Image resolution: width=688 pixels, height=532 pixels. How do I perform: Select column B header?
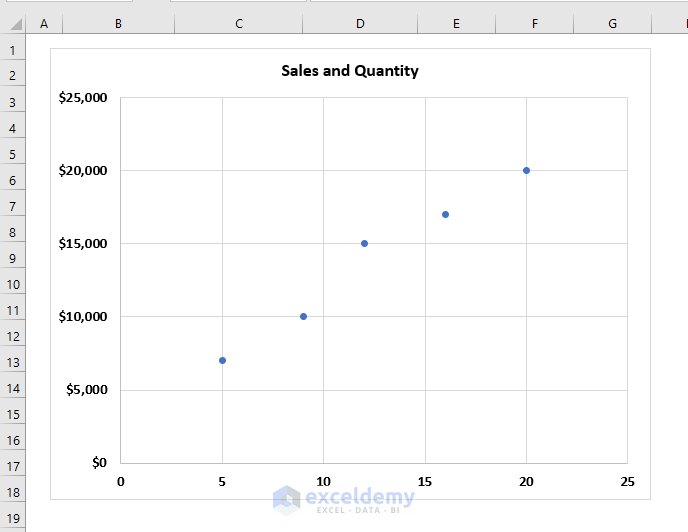point(118,24)
